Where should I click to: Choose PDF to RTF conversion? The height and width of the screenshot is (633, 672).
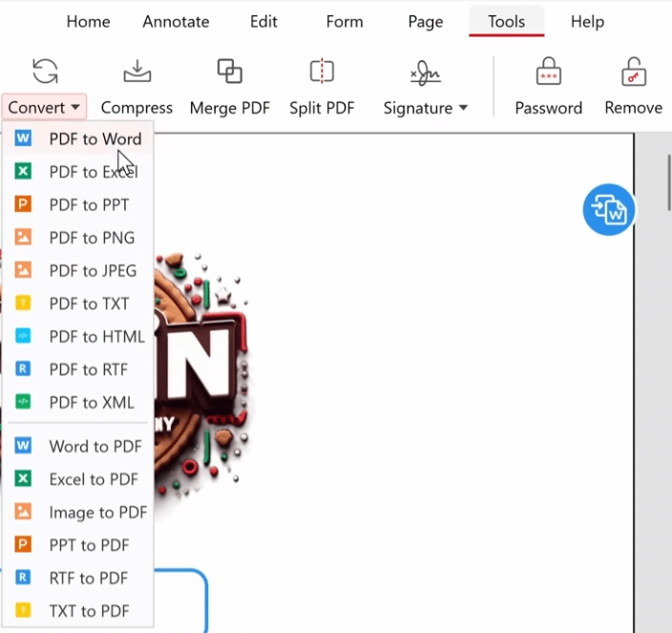pyautogui.click(x=78, y=369)
